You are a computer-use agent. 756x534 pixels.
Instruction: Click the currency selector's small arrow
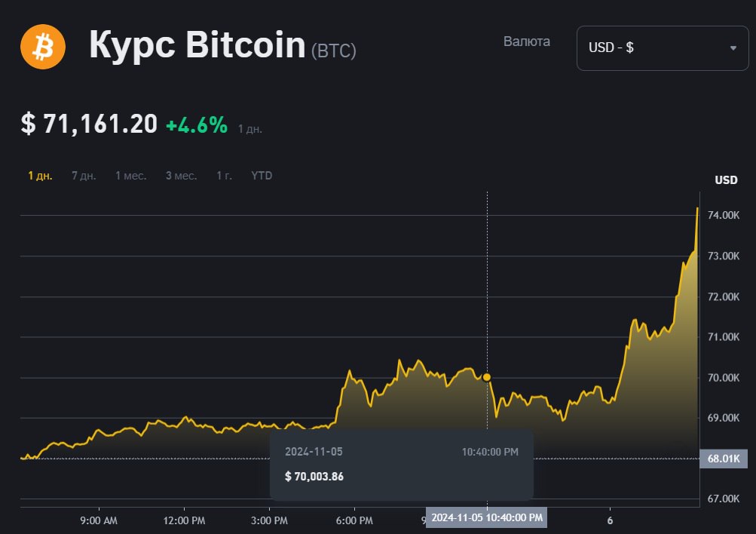pos(733,48)
